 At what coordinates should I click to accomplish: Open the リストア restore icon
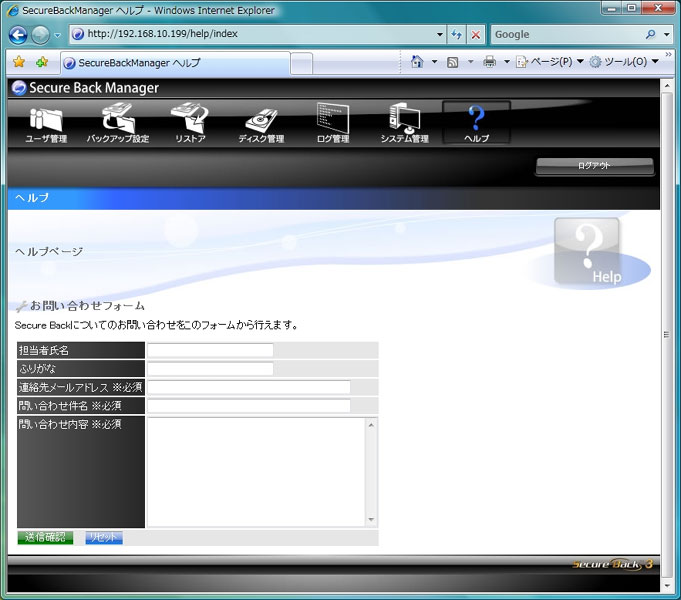click(190, 123)
